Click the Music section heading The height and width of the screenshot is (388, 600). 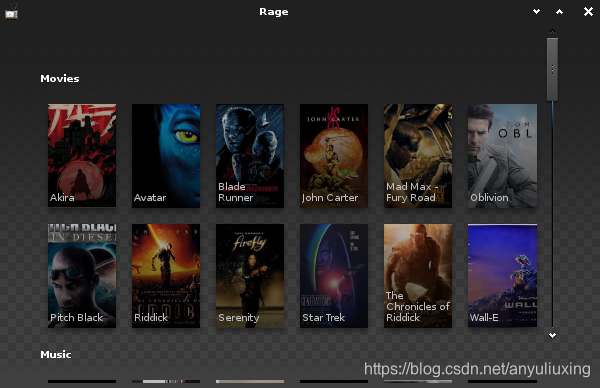click(x=56, y=354)
